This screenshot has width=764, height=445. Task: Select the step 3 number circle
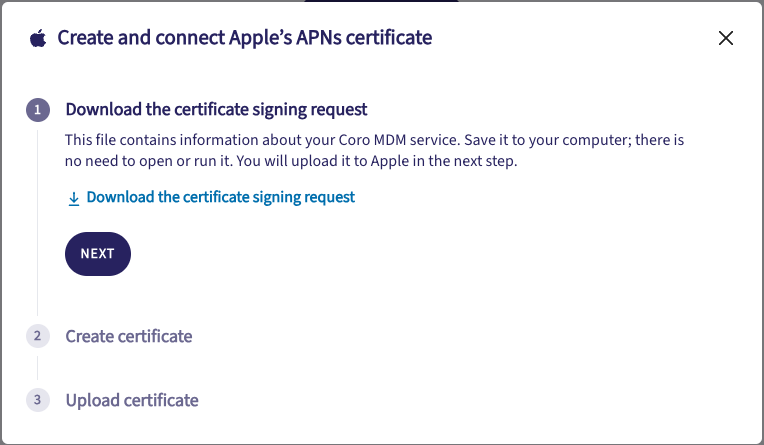pyautogui.click(x=37, y=400)
